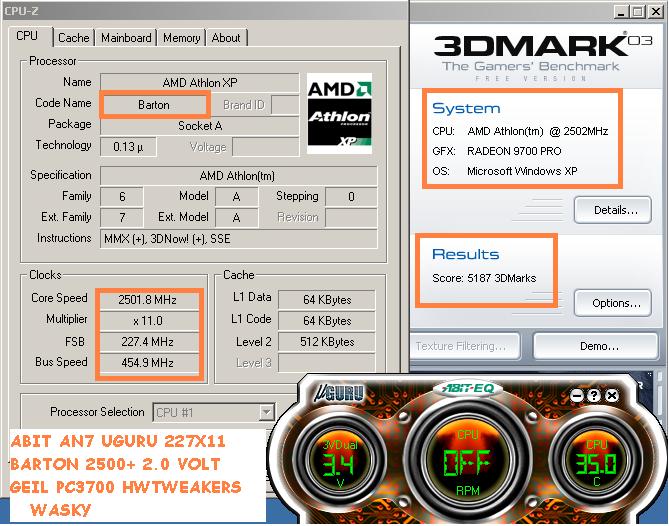Click the CPU-Z window title bar

click(x=205, y=10)
